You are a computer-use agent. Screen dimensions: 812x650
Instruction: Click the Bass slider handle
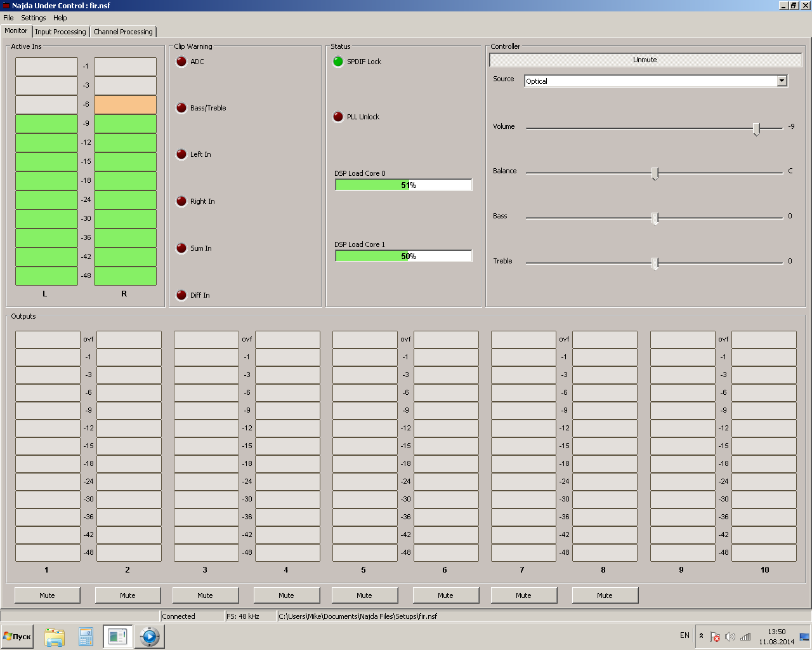[x=655, y=218]
